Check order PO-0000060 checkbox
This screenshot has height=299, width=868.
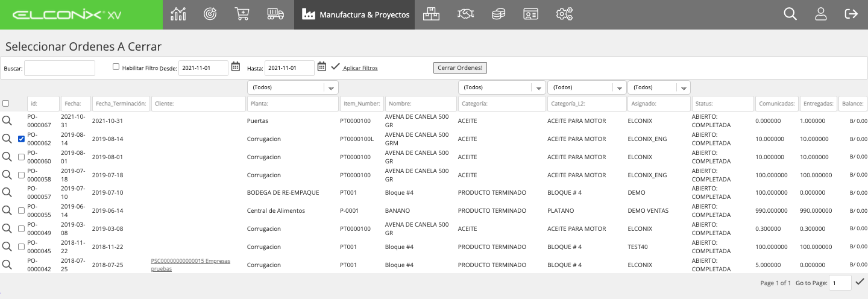22,157
